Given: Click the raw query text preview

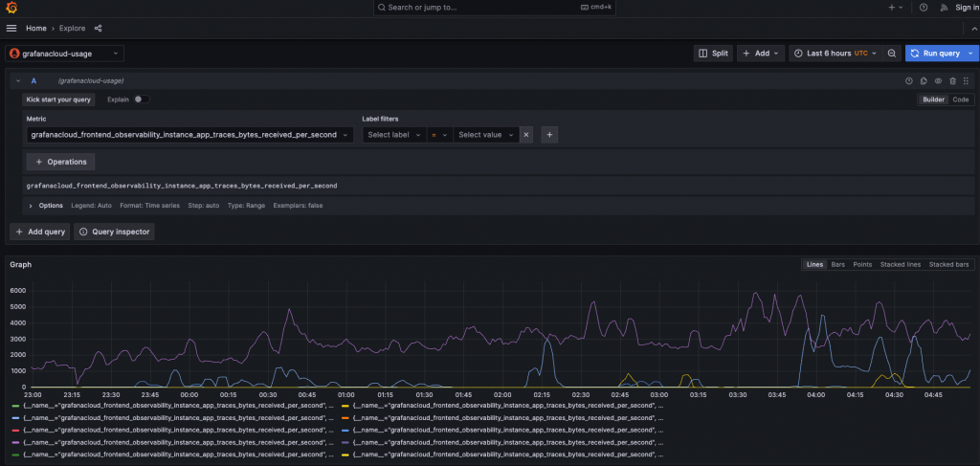Looking at the screenshot, I should tap(182, 186).
